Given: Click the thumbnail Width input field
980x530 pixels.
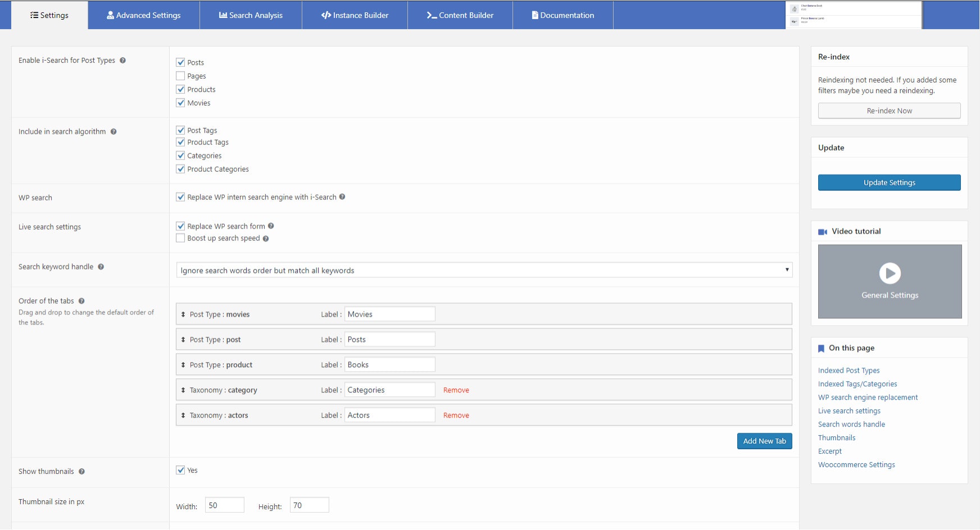Looking at the screenshot, I should tap(224, 505).
